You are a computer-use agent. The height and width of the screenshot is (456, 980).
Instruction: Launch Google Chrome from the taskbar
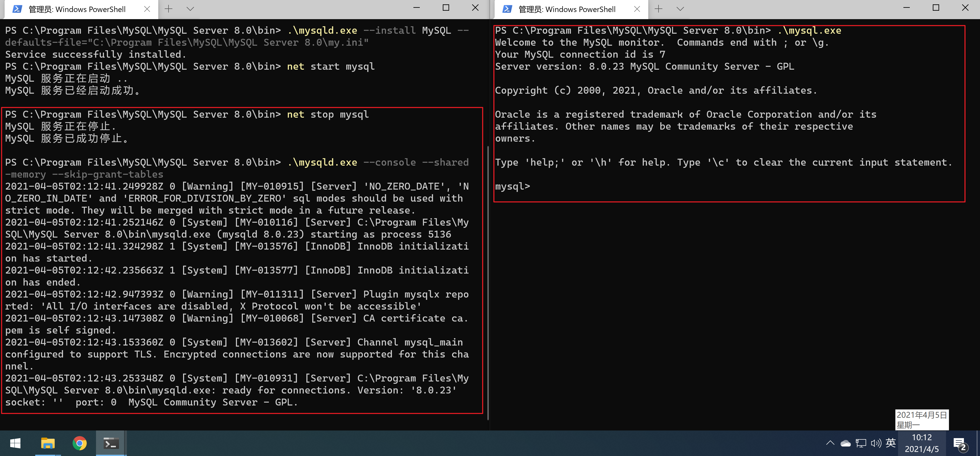[79, 443]
